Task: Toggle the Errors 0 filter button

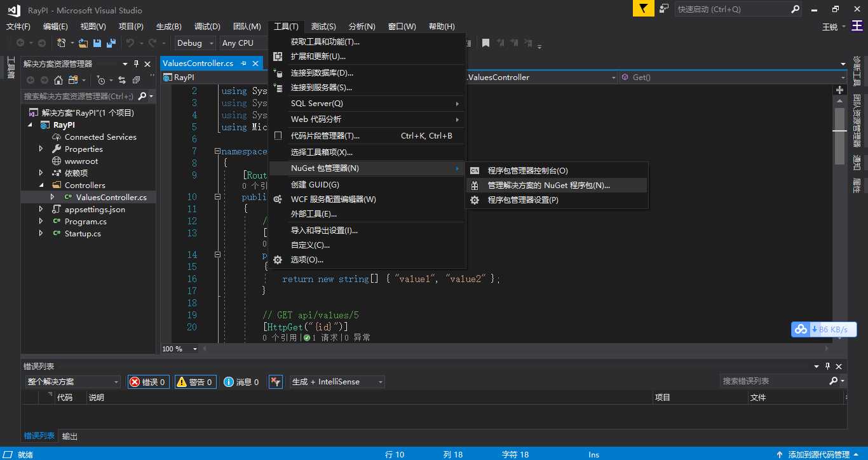Action: coord(148,382)
